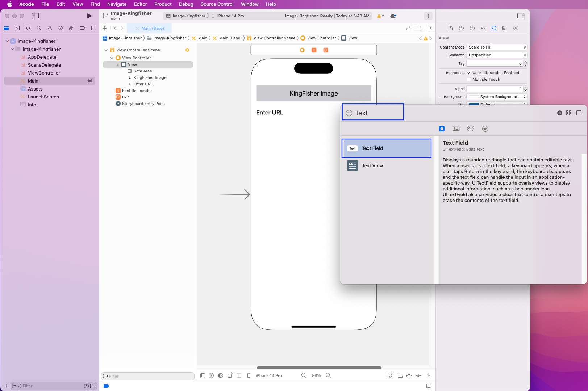Screen dimensions: 588x391
Task: Collapse the Image-Kingfisher project root
Action: (7, 41)
